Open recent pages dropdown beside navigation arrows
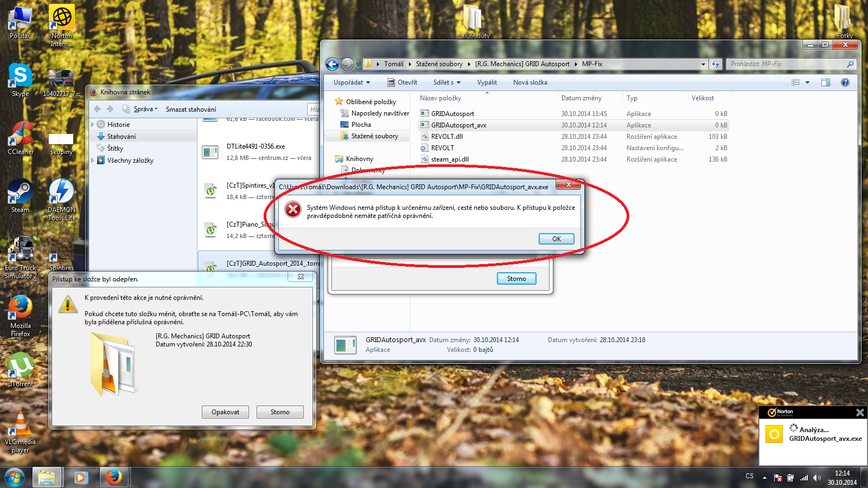 tap(358, 64)
